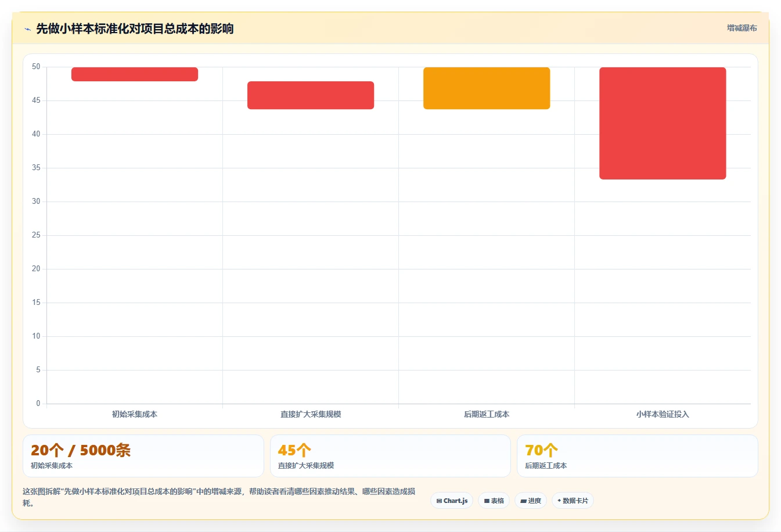Click the description paragraph below the stat cards

coord(219,497)
